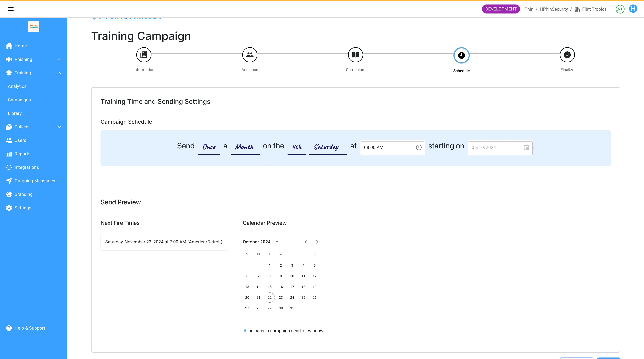Change the 'Once' frequency selection
The width and height of the screenshot is (644, 359).
[x=209, y=147]
